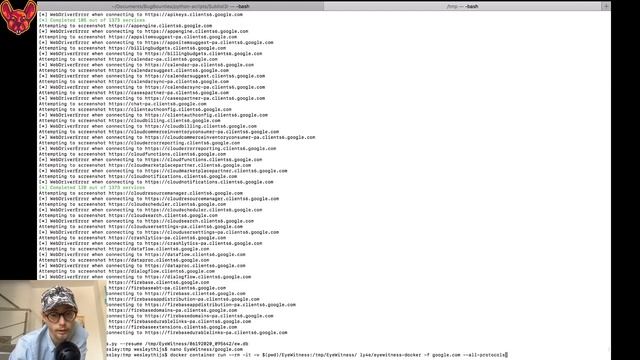Click the green 'Completed 120 out of 1373 services' line
This screenshot has width=640, height=360.
click(92, 187)
